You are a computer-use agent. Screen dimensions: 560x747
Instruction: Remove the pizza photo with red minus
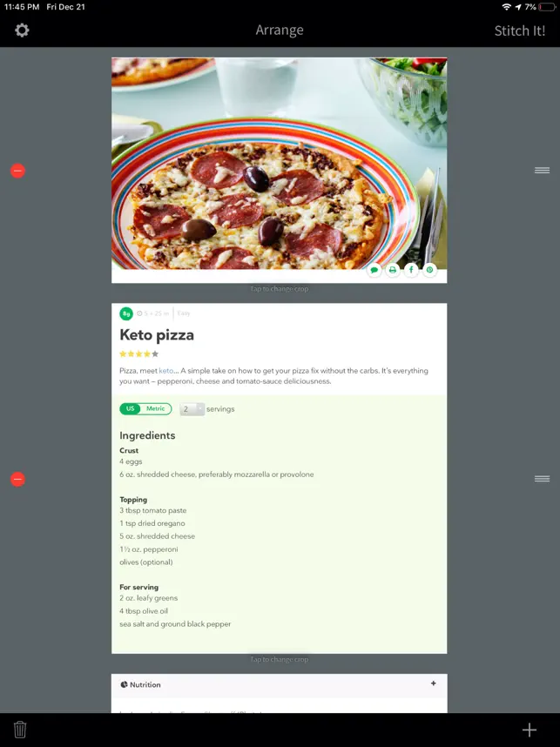click(17, 171)
